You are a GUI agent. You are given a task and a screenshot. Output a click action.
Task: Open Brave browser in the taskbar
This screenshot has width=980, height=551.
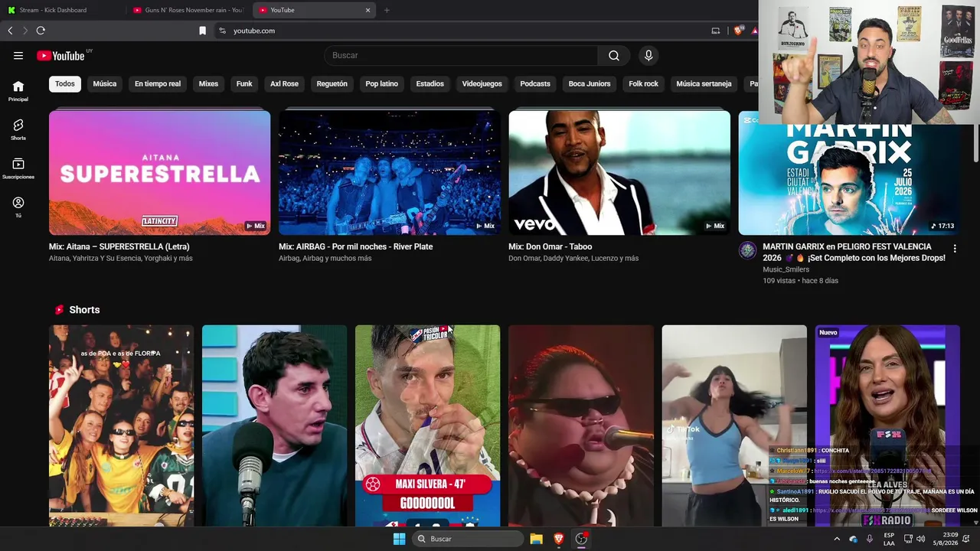tap(559, 539)
